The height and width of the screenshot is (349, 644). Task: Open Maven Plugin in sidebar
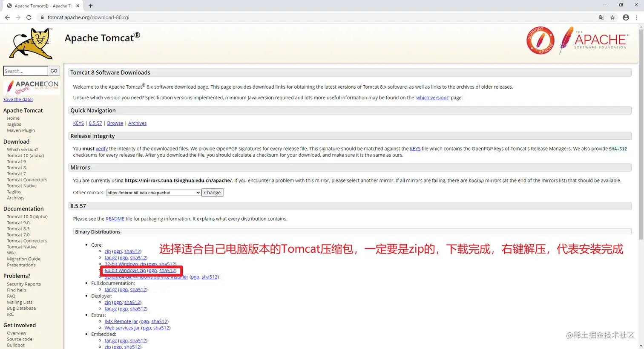[21, 130]
